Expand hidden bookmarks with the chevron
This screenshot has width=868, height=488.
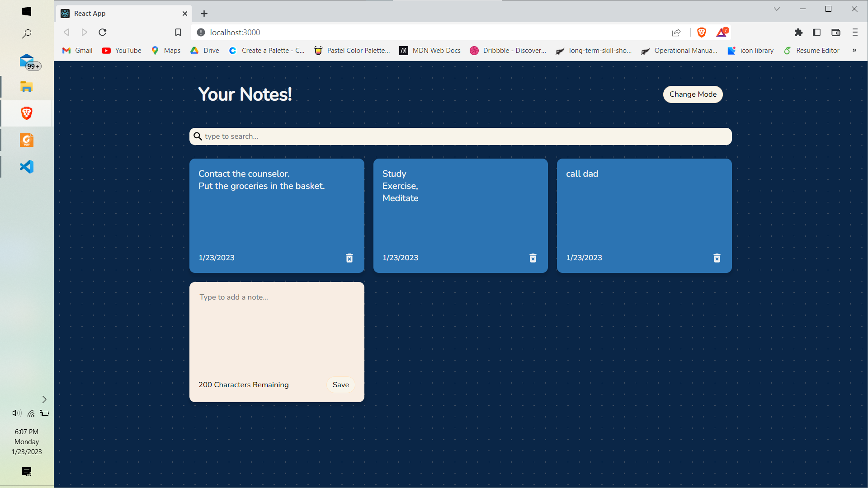(x=854, y=50)
